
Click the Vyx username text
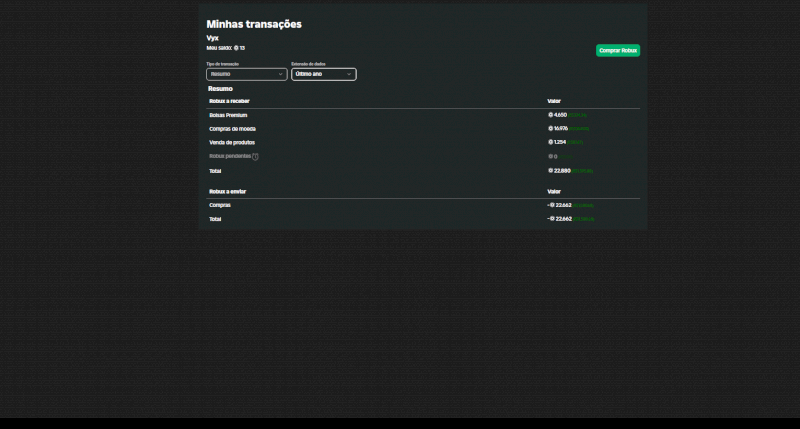pyautogui.click(x=212, y=38)
